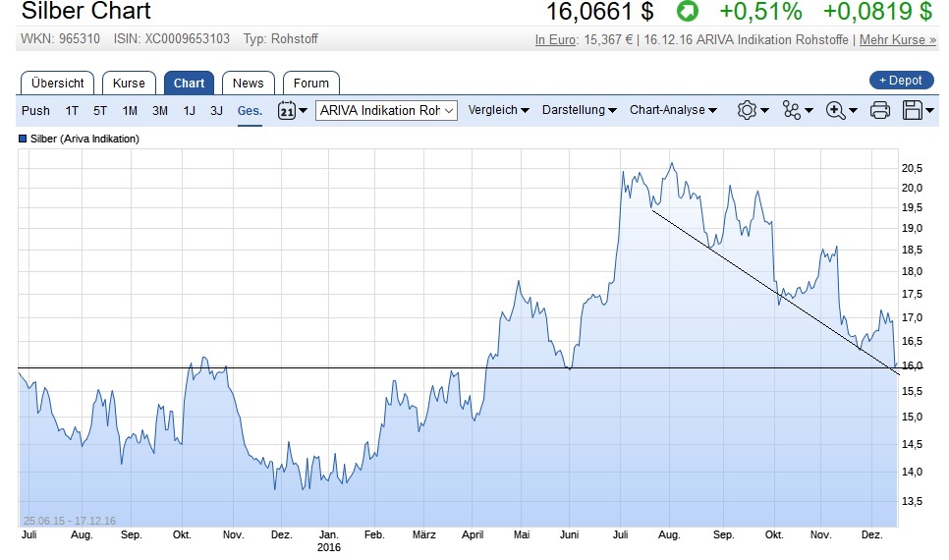Click the + Depot button
Viewport: 949px width, 560px height.
tap(901, 80)
